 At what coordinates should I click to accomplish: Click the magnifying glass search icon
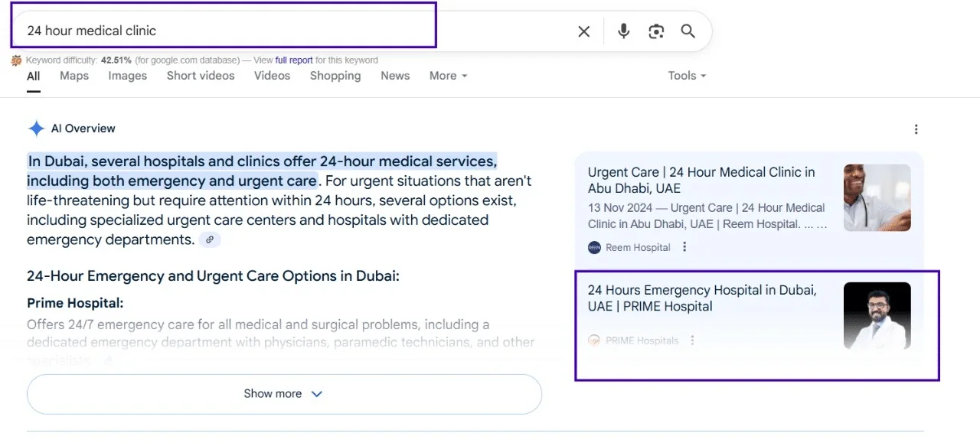point(688,31)
